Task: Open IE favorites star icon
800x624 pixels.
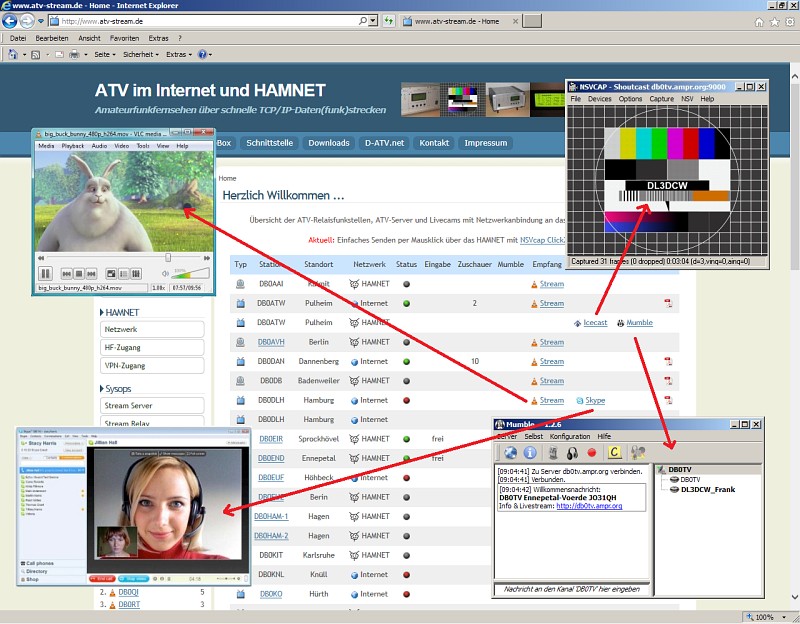Action: point(774,21)
